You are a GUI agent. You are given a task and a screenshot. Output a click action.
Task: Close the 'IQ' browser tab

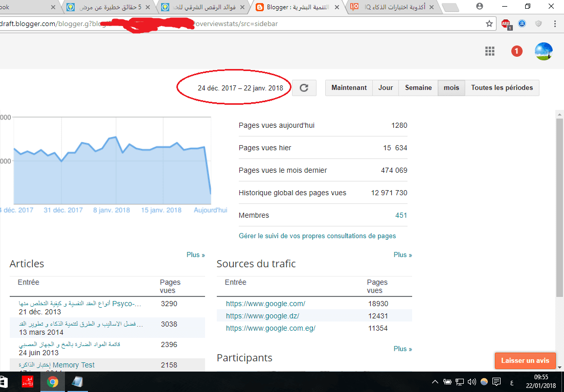point(432,7)
